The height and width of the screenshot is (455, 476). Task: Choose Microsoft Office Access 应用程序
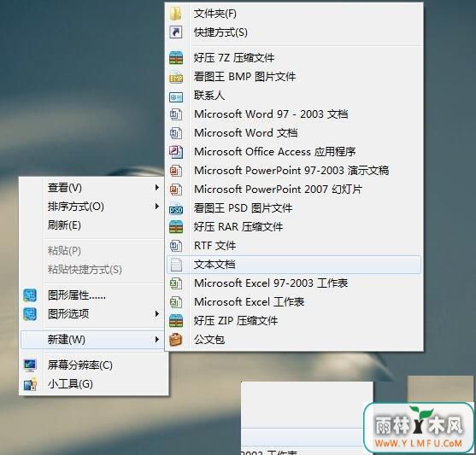pos(274,152)
